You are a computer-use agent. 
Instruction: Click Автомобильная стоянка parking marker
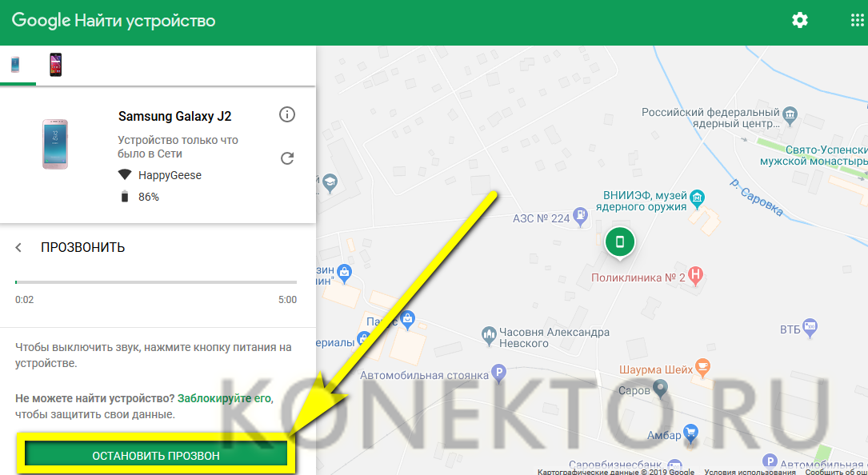coord(499,373)
